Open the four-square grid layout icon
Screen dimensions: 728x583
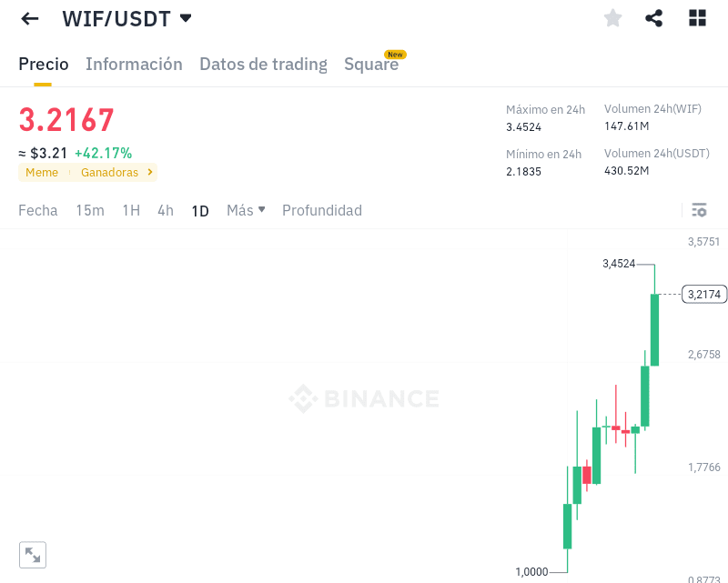point(697,18)
